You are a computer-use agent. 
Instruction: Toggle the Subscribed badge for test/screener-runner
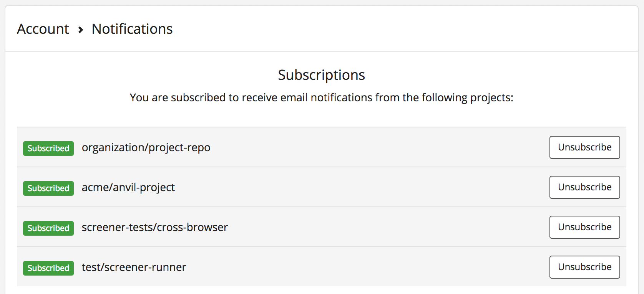(48, 268)
